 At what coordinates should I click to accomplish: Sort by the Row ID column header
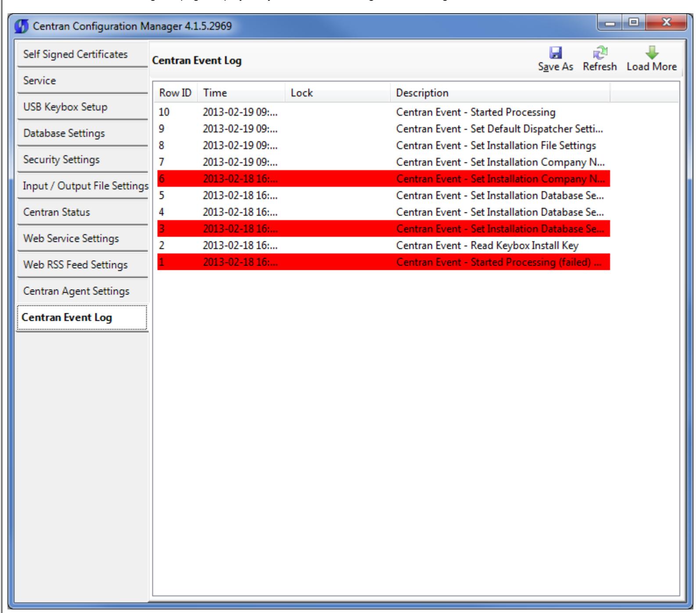click(176, 93)
